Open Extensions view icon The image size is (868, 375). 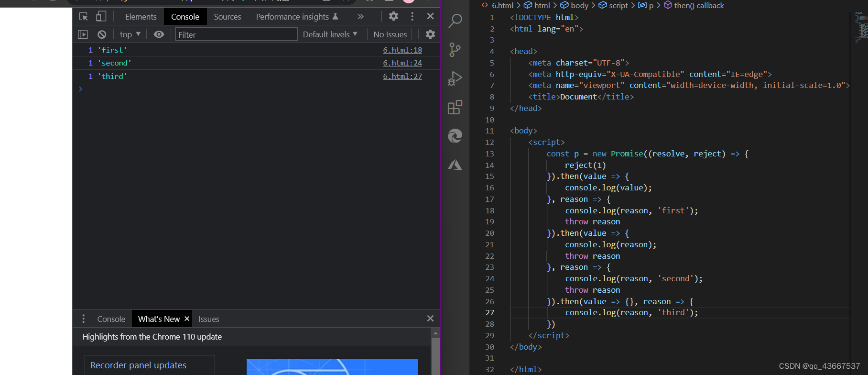point(455,107)
